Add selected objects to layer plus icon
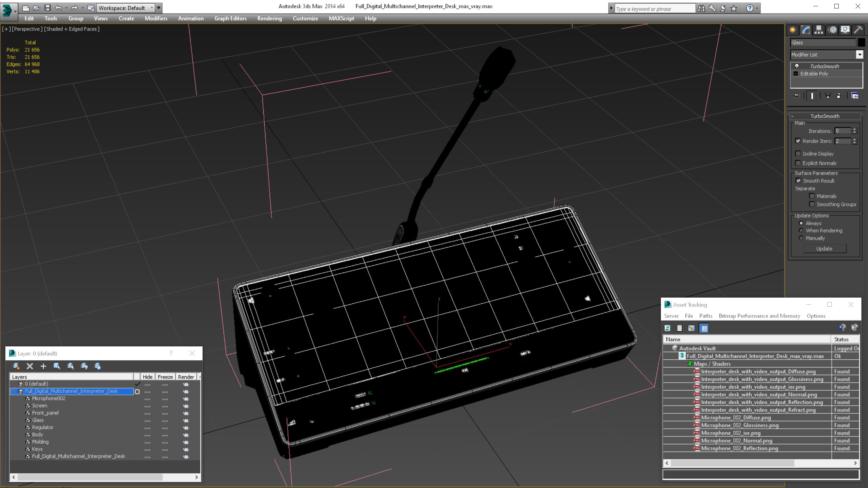This screenshot has width=868, height=488. (x=43, y=366)
